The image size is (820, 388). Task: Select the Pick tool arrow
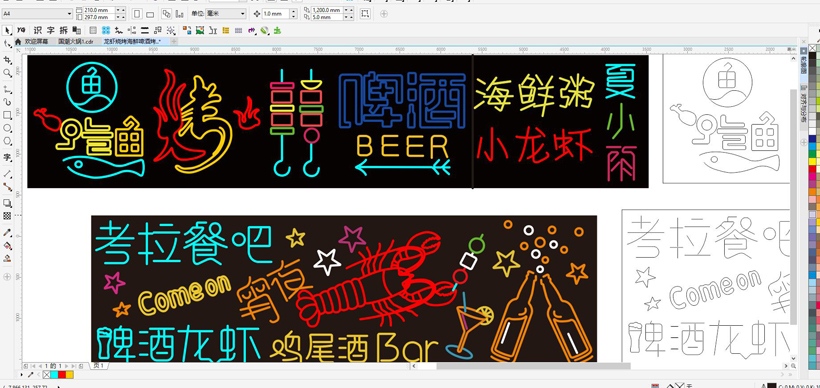(x=7, y=30)
